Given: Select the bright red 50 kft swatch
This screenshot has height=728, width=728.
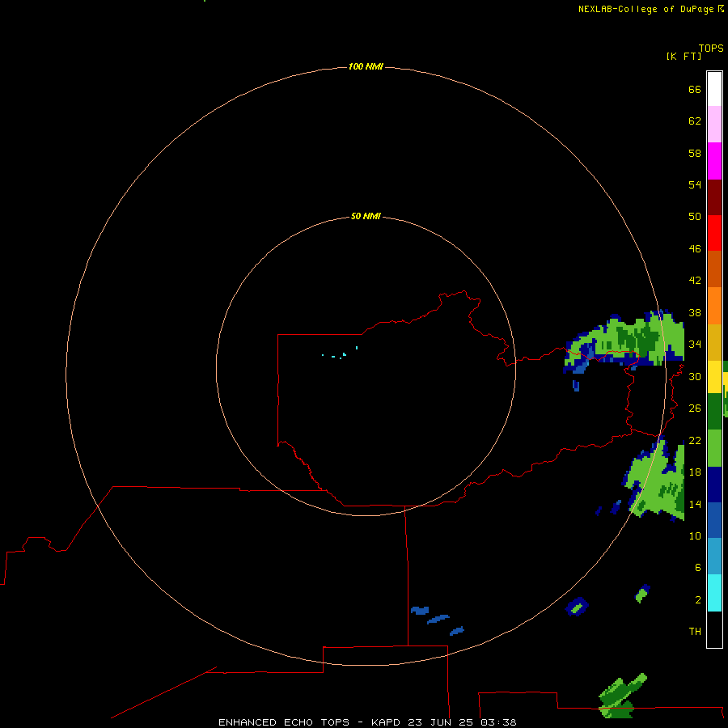Looking at the screenshot, I should coord(714,233).
